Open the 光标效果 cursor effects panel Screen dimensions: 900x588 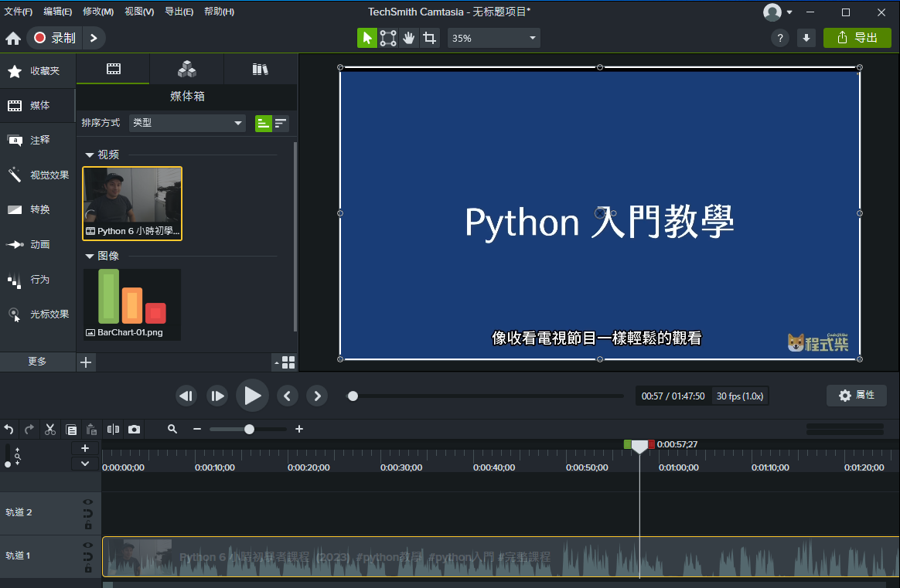(x=39, y=314)
